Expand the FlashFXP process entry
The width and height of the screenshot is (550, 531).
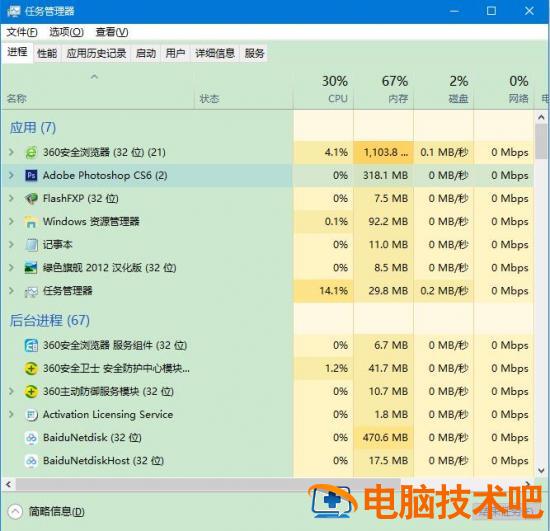tap(11, 199)
